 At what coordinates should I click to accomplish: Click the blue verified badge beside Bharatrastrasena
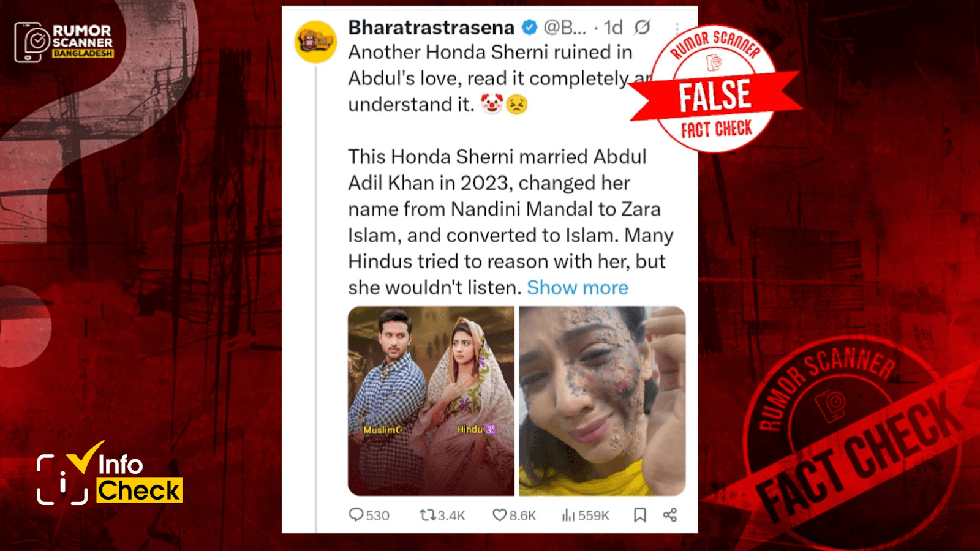click(x=529, y=28)
